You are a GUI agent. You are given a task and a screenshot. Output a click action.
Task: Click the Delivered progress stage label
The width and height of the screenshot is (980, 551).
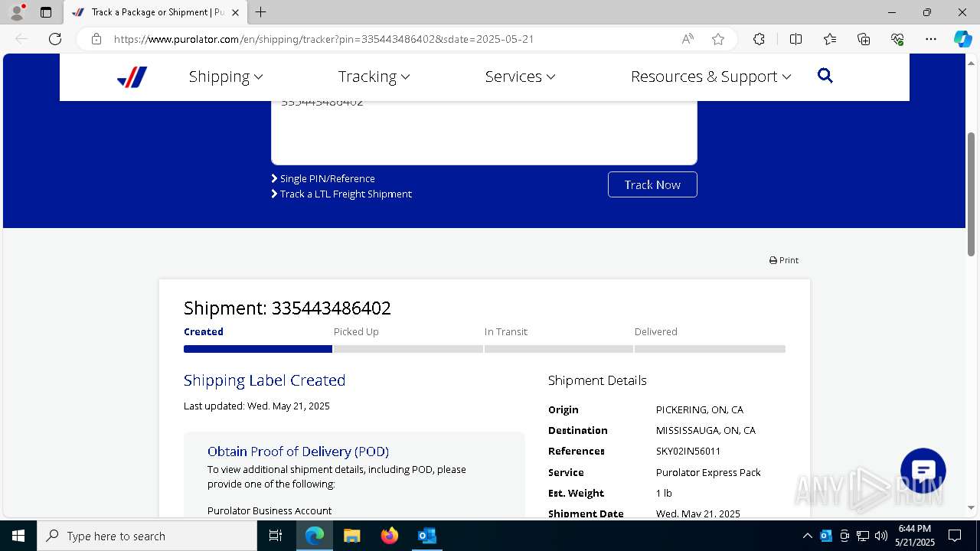(x=656, y=331)
